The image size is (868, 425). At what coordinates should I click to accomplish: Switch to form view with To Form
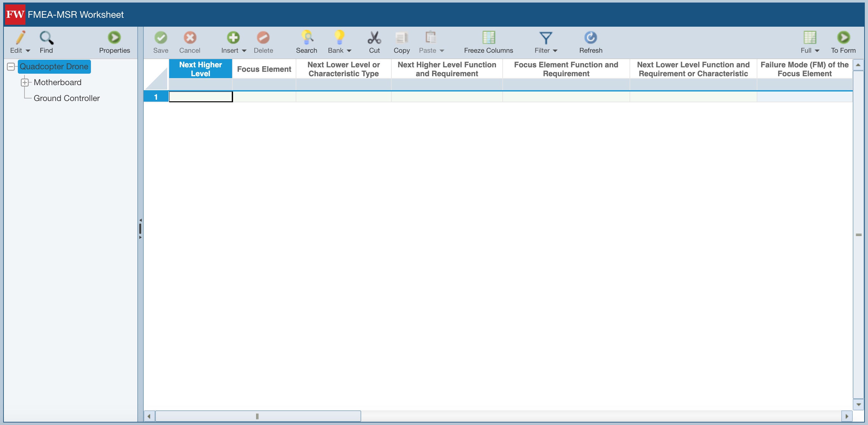tap(843, 42)
